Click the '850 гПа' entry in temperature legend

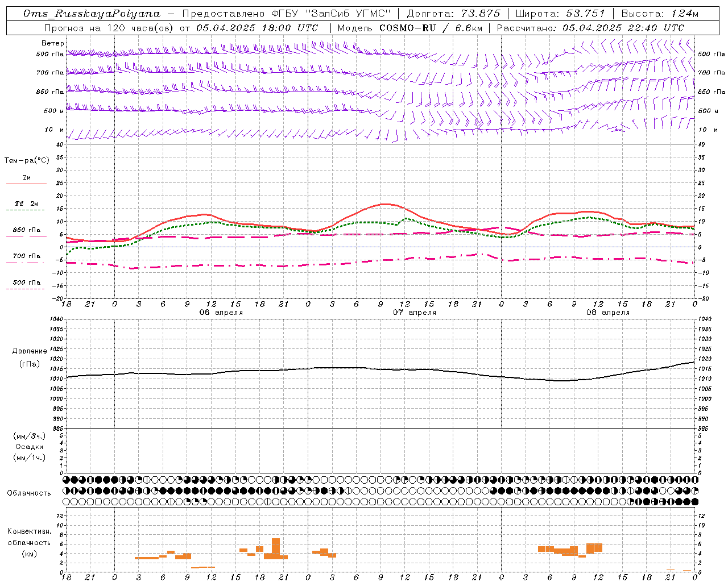point(27,230)
